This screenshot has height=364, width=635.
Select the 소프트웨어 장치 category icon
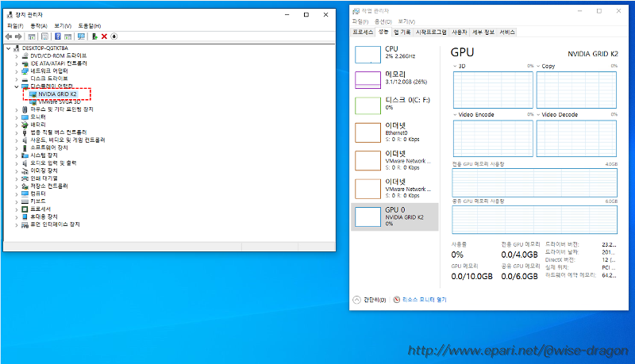25,148
